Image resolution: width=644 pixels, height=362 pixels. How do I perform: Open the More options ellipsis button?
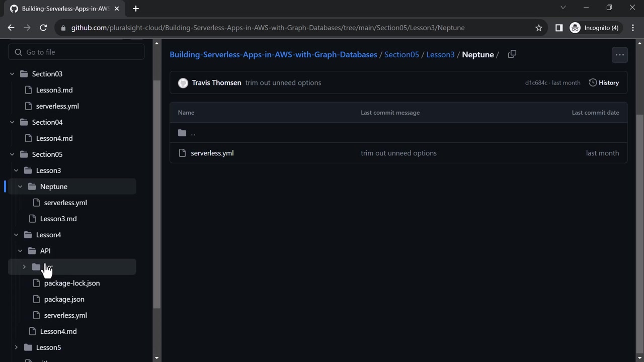coord(620,55)
